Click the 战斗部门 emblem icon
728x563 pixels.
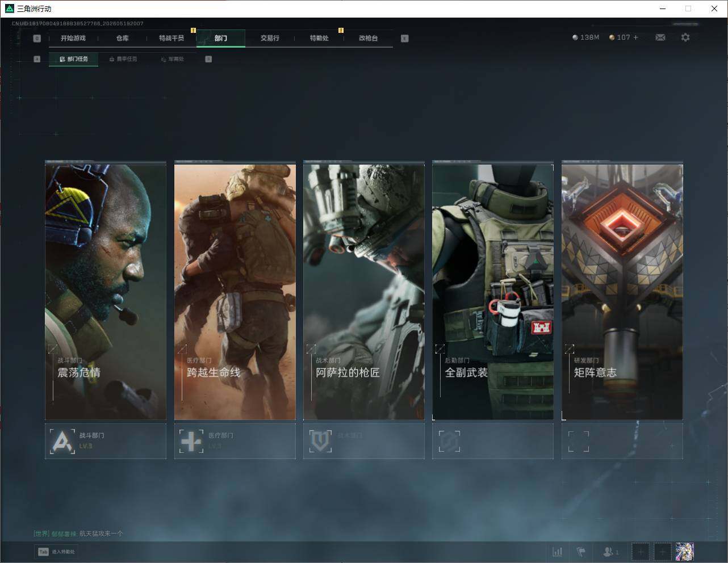coord(62,441)
